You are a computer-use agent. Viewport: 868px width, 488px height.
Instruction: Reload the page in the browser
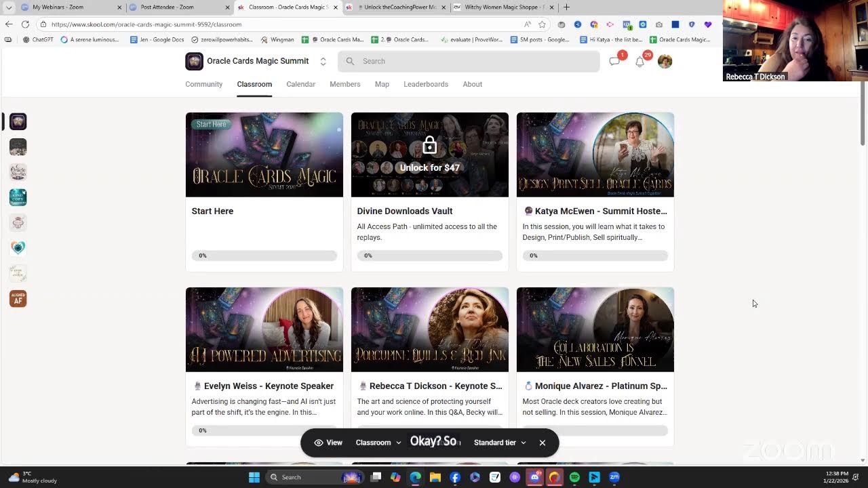point(25,24)
